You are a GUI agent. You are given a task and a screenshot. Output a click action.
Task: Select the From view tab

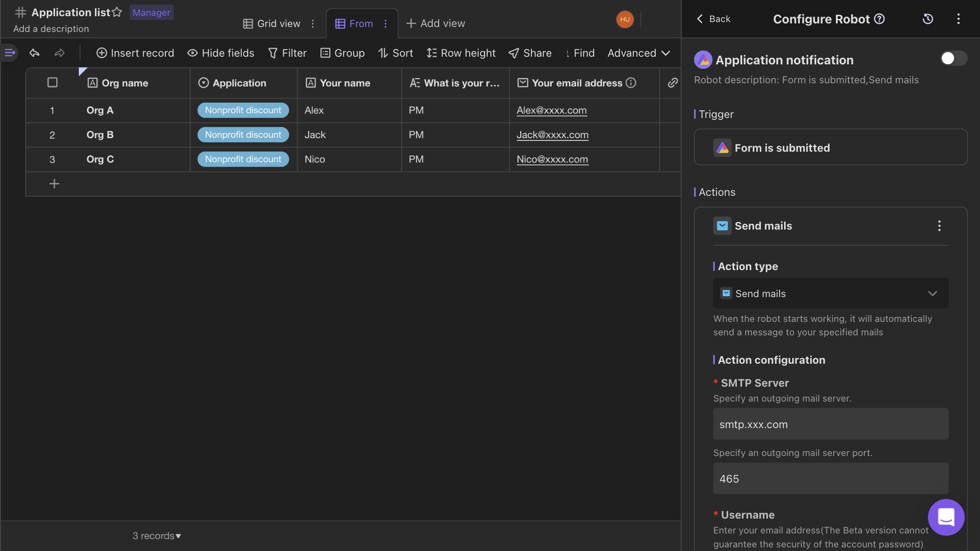click(x=354, y=23)
